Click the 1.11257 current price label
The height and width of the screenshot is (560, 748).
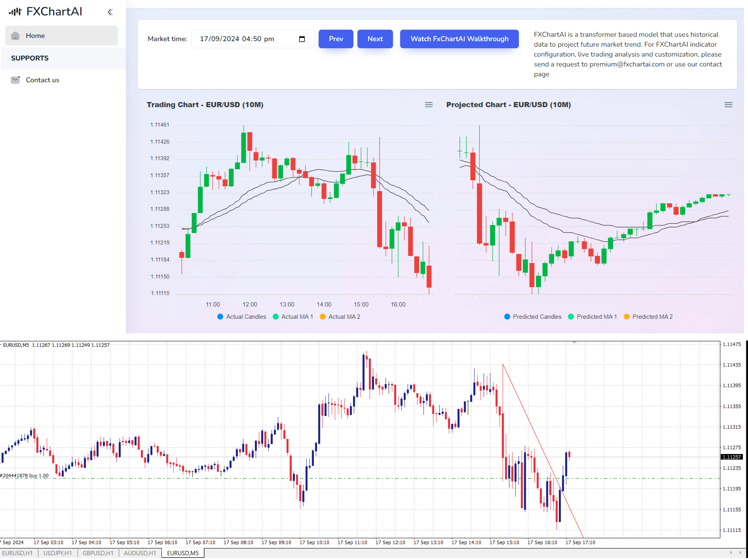point(731,457)
